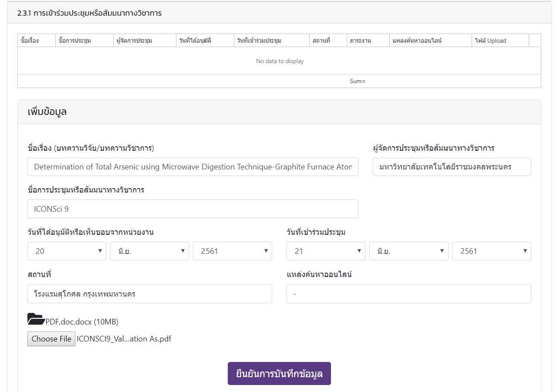Image resolution: width=557 pixels, height=392 pixels.
Task: Focus the conference name field containing ICONSci 9
Action: (192, 209)
